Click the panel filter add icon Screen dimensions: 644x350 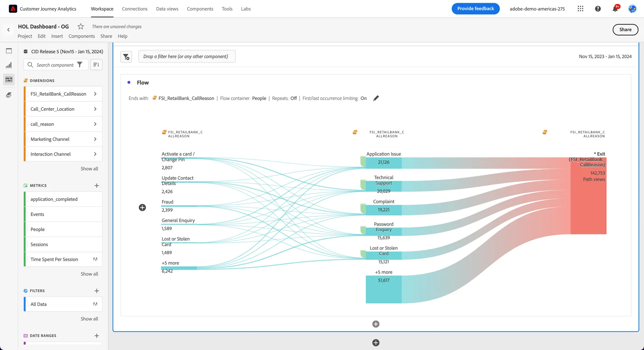coord(126,57)
